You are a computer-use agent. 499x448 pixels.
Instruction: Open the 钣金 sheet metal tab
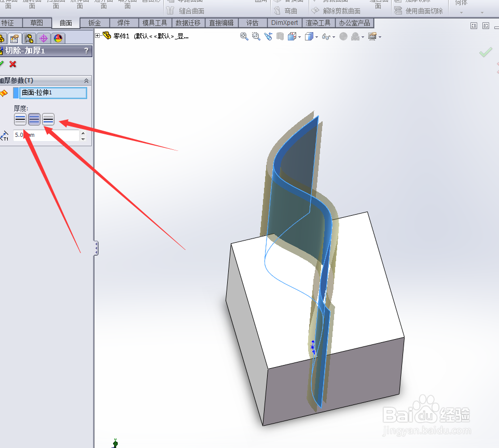pos(95,23)
